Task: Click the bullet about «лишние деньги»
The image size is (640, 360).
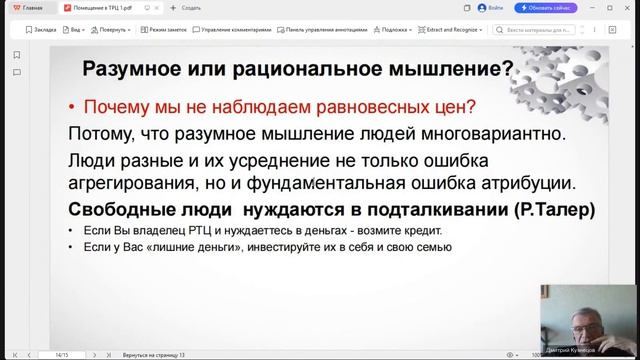Action: 267,247
